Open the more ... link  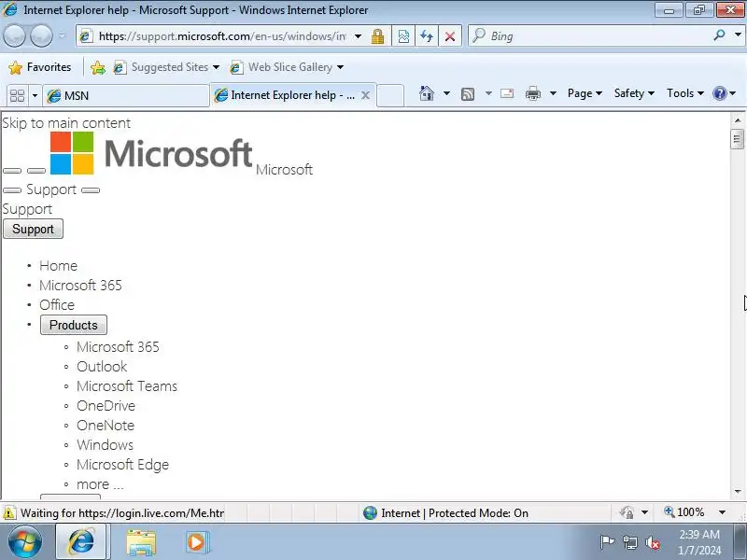[x=100, y=484]
